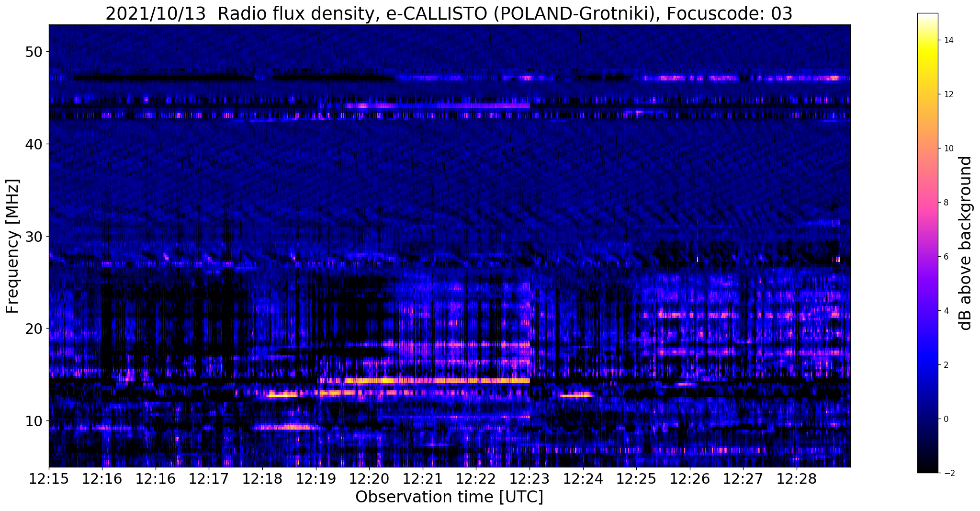Click the 14 tick on the colorbar
Viewport: 980px width, 511px height.
[948, 40]
